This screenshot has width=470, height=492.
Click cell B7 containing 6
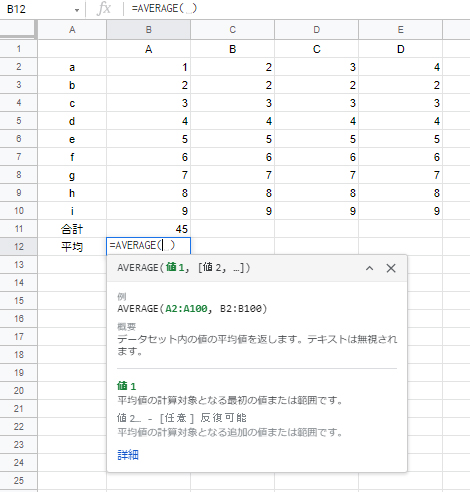pyautogui.click(x=149, y=157)
